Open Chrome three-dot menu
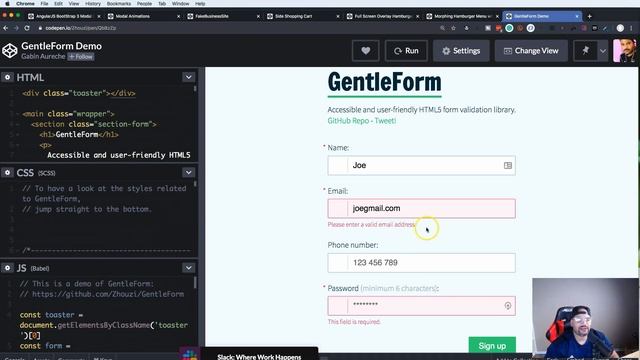 click(x=631, y=28)
